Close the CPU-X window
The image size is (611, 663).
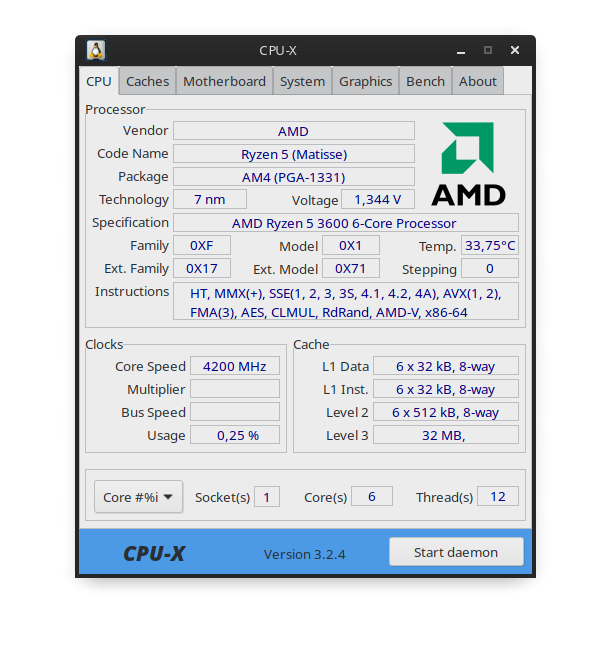pyautogui.click(x=515, y=50)
